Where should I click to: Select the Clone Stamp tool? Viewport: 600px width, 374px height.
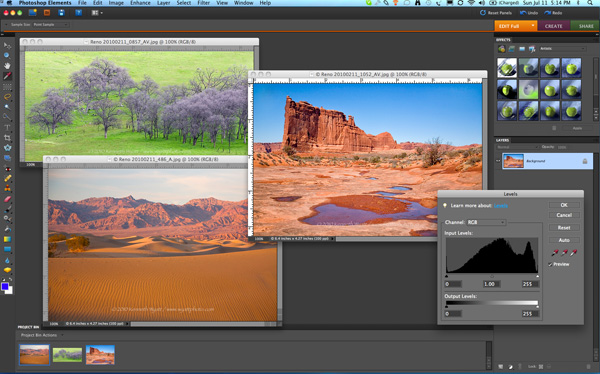(7, 189)
